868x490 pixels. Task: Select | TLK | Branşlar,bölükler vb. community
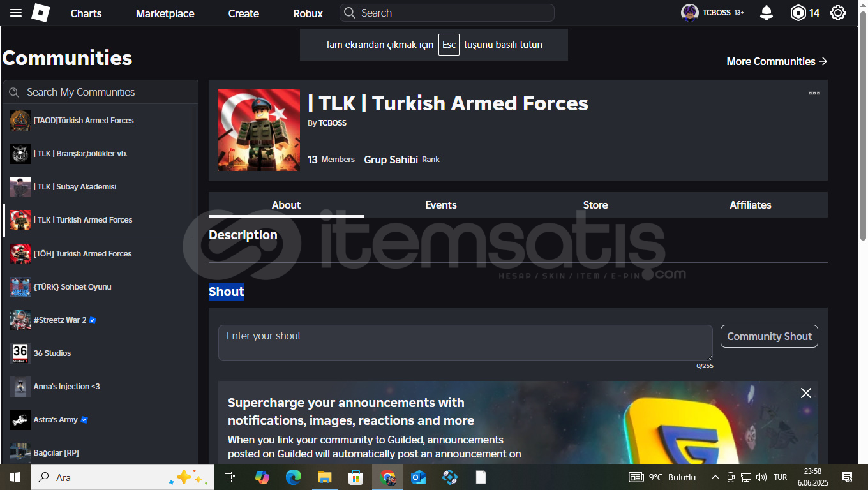click(x=100, y=154)
